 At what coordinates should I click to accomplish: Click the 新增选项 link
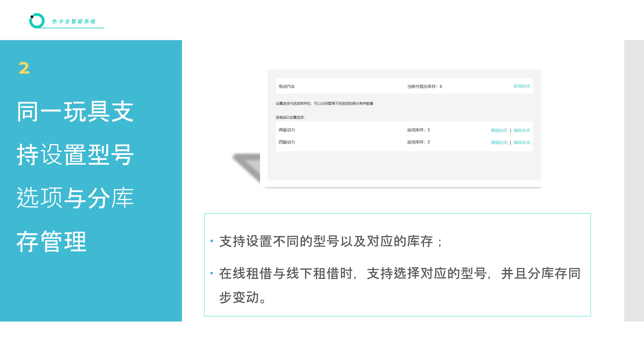tap(522, 86)
